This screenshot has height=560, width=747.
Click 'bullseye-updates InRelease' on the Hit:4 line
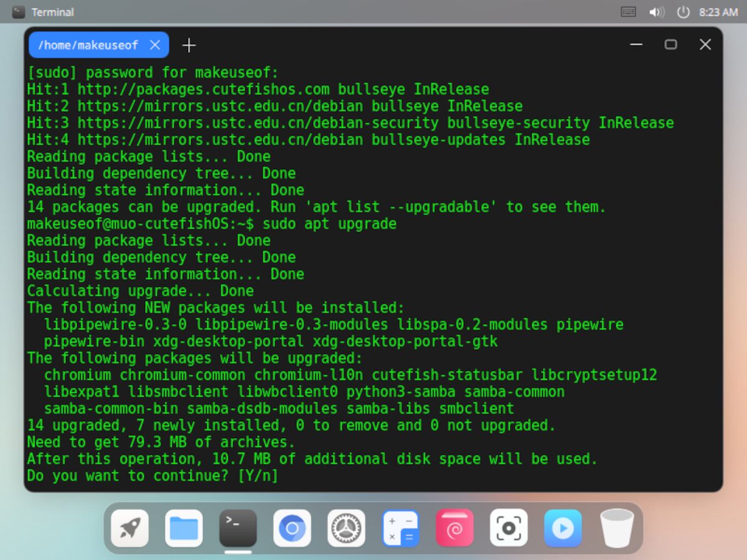(x=481, y=140)
